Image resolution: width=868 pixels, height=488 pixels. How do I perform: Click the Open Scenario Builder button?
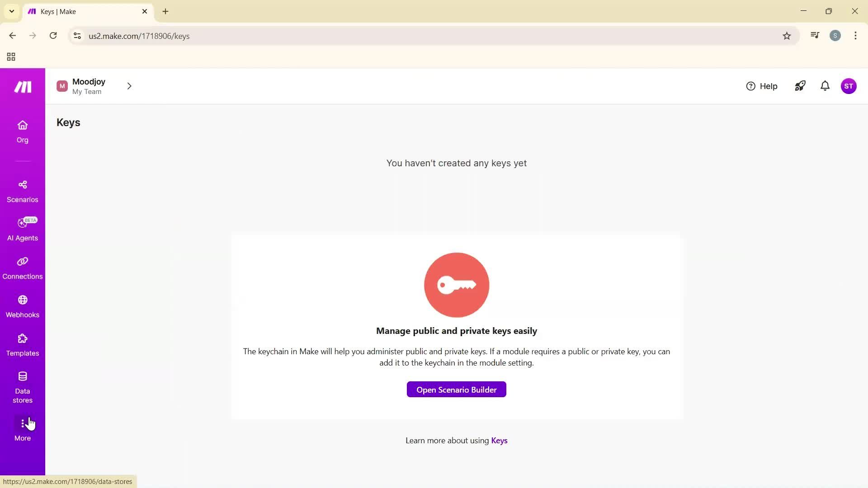[456, 389]
